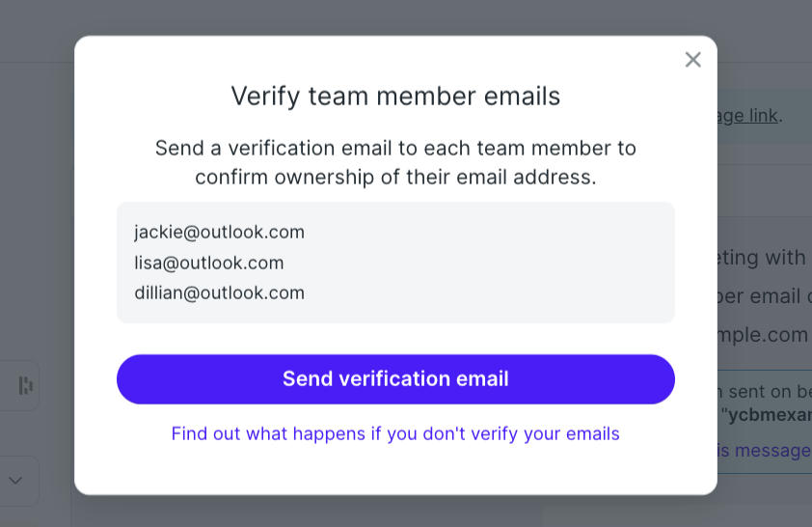Screen dimensions: 812x527
Task: Close the Verify team member emails dialog
Action: pyautogui.click(x=692, y=60)
